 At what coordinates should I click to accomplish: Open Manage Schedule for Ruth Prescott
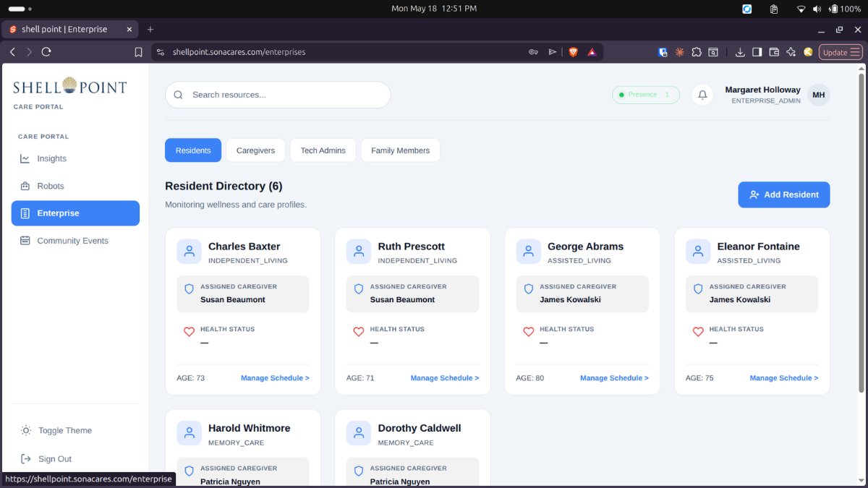click(x=445, y=378)
